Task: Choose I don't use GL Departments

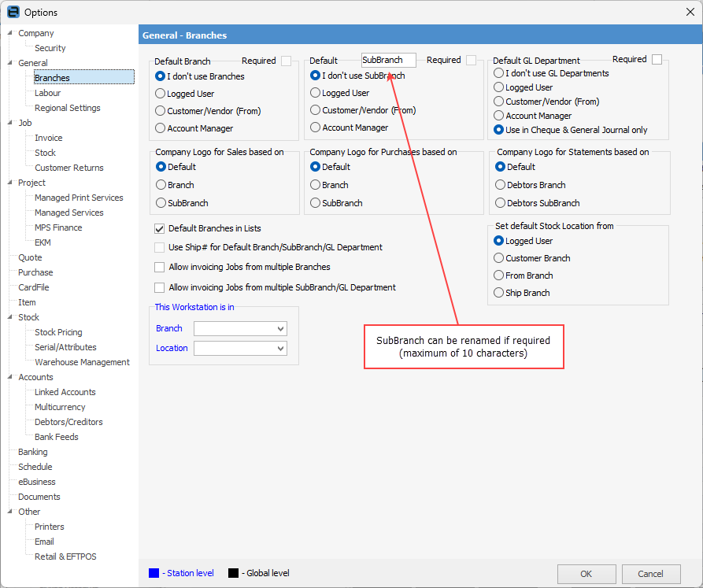Action: 498,73
